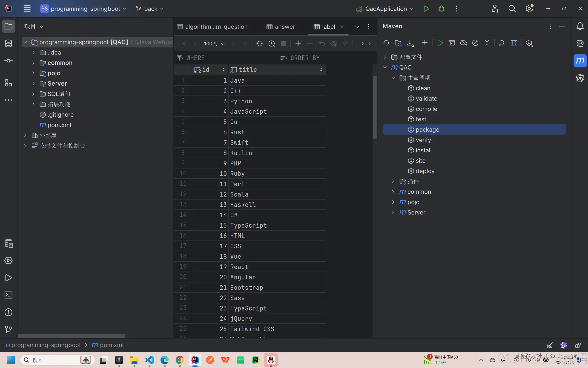
Task: Collapse the 生命周期 lifecycle node
Action: (x=393, y=78)
